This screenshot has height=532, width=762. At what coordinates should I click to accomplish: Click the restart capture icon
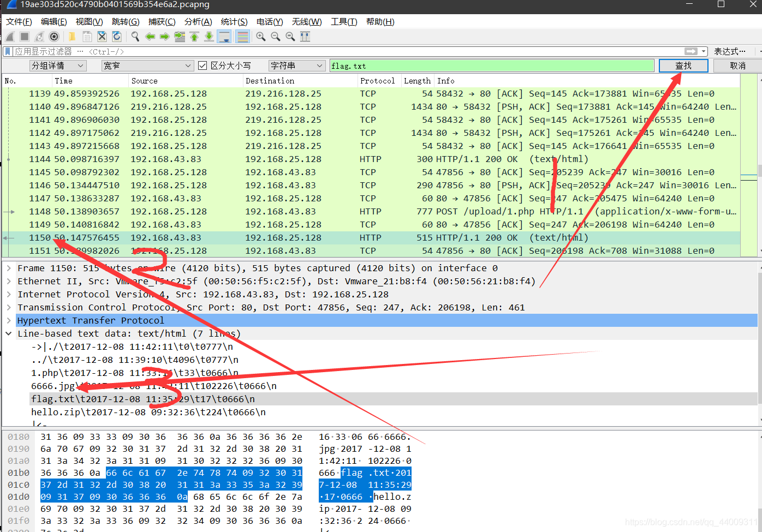click(39, 37)
